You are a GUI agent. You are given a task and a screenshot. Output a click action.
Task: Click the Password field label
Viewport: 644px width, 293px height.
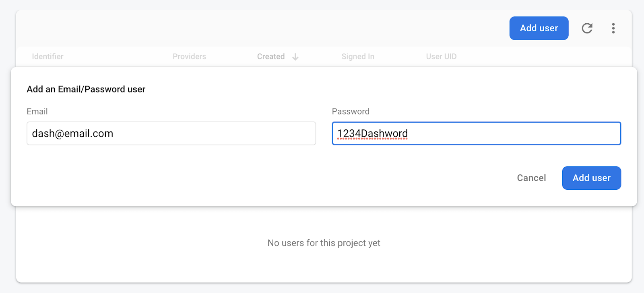351,111
